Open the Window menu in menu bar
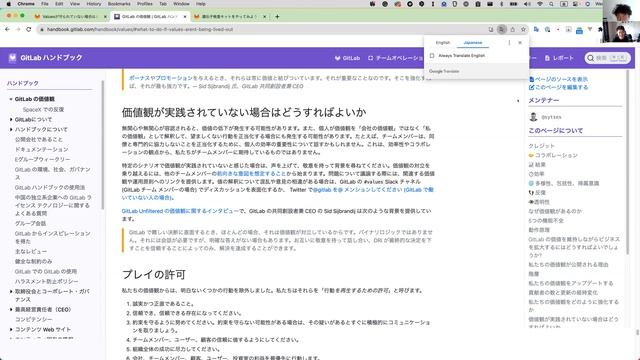640x360 pixels. [181, 4]
